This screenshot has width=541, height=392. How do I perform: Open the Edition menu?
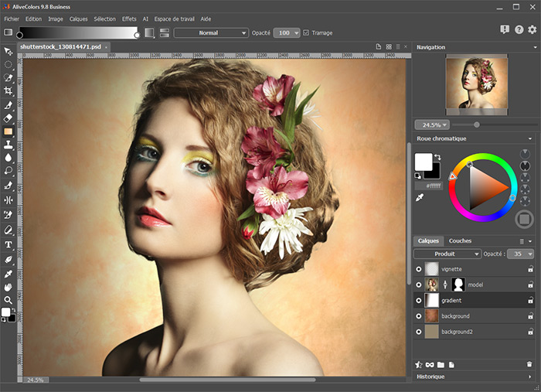coord(33,19)
